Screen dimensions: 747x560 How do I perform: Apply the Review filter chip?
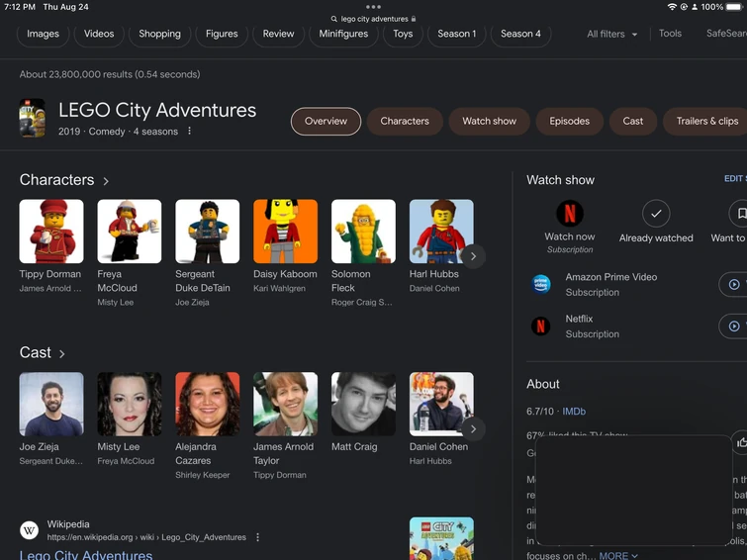click(278, 34)
